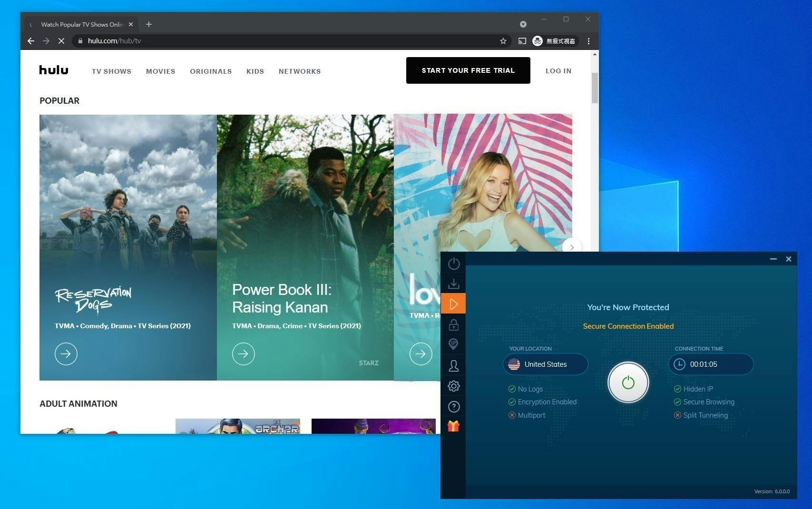This screenshot has width=812, height=509.
Task: Open the MOVIES menu in Hulu
Action: tap(161, 71)
